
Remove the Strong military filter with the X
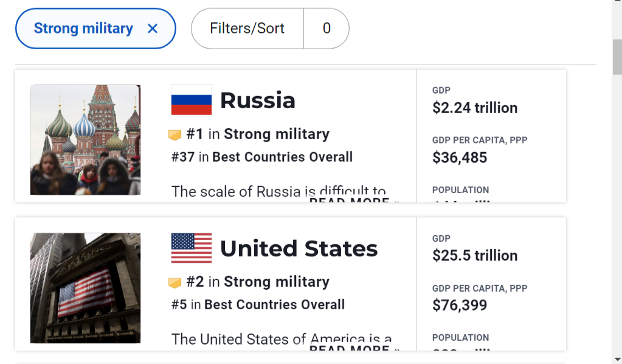tap(153, 29)
